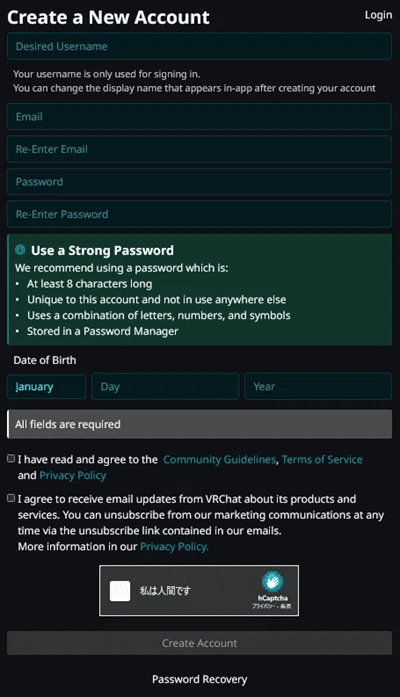Click the hCaptcha logo icon
Screen dimensions: 400x697
[272, 581]
